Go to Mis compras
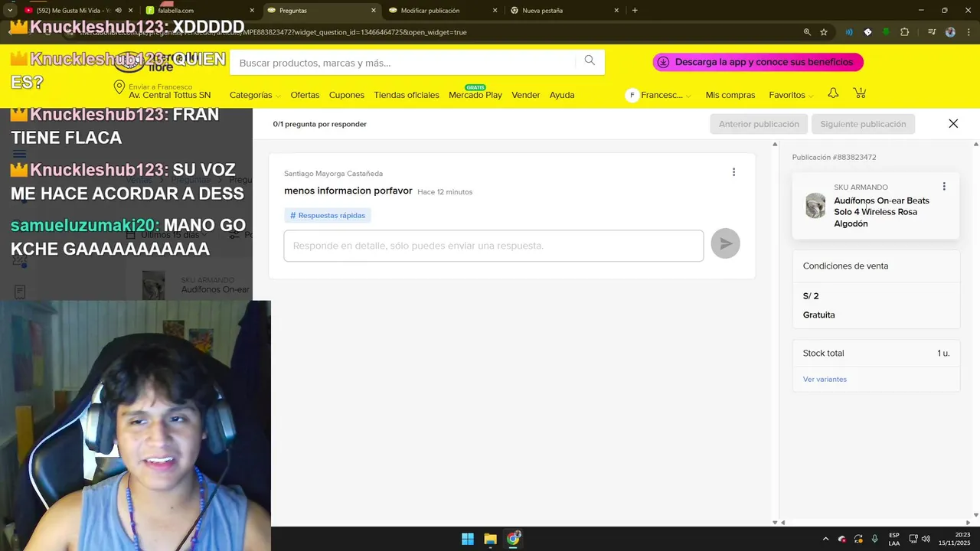 (x=730, y=95)
